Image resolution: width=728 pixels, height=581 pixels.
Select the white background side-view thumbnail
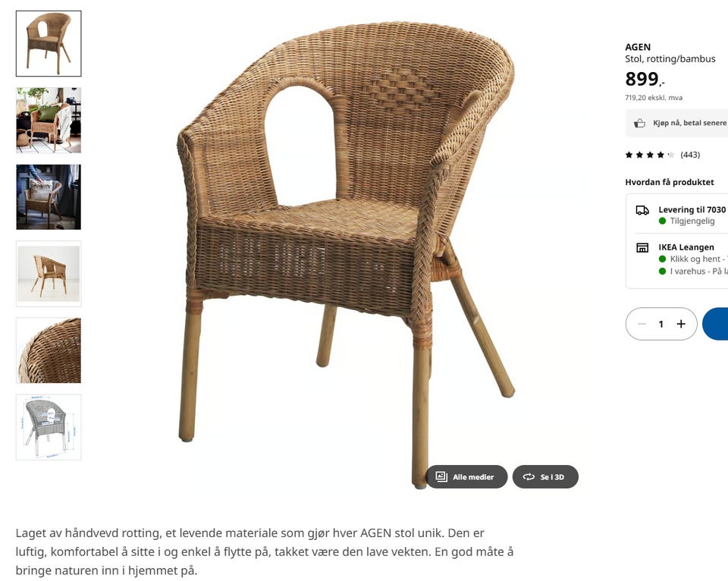pyautogui.click(x=49, y=274)
